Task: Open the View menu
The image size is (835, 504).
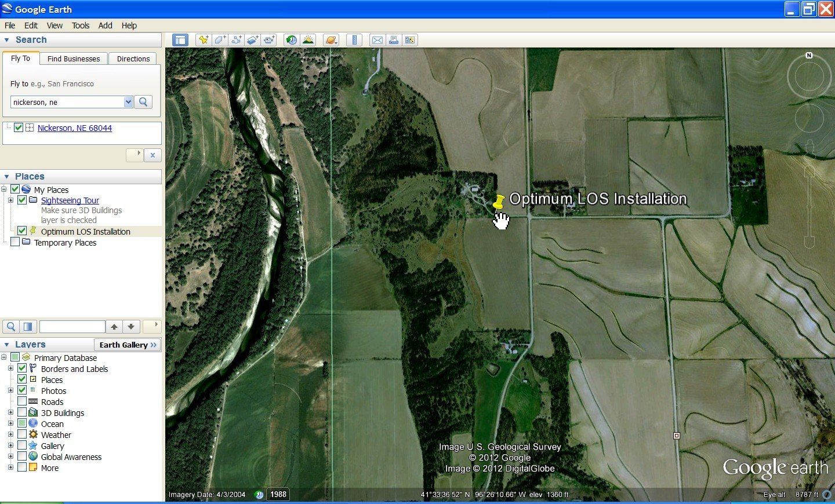Action: click(x=55, y=25)
